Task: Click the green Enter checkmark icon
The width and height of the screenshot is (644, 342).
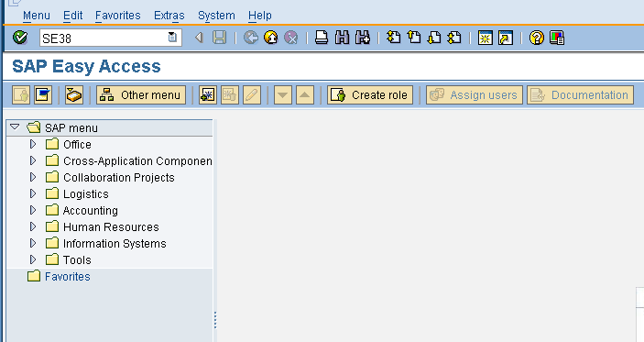Action: (x=20, y=38)
